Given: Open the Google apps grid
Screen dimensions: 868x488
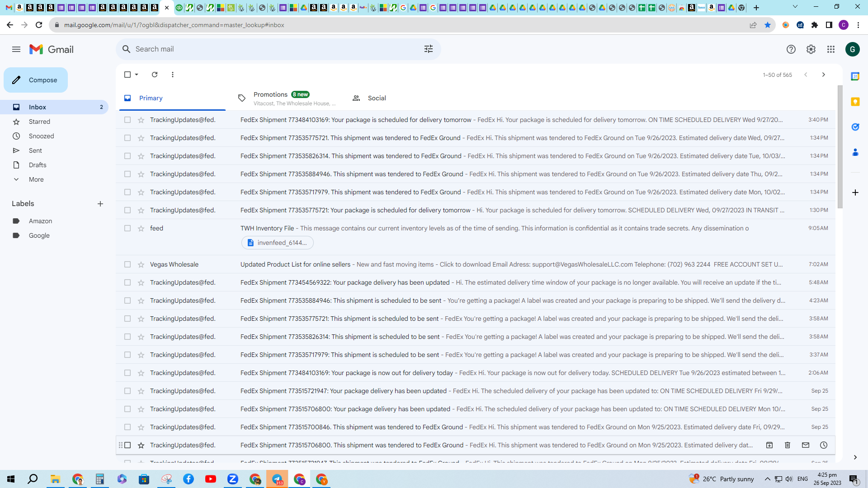Looking at the screenshot, I should click(x=831, y=49).
